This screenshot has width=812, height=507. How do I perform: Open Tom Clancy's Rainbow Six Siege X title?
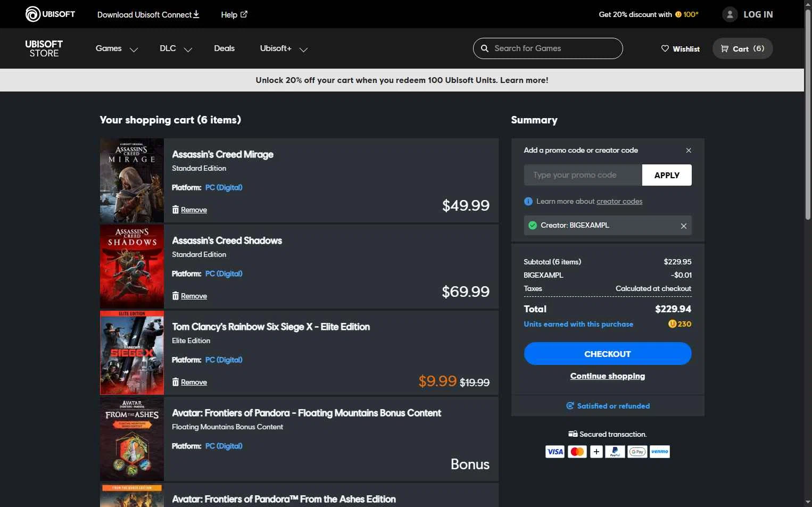[x=271, y=327]
